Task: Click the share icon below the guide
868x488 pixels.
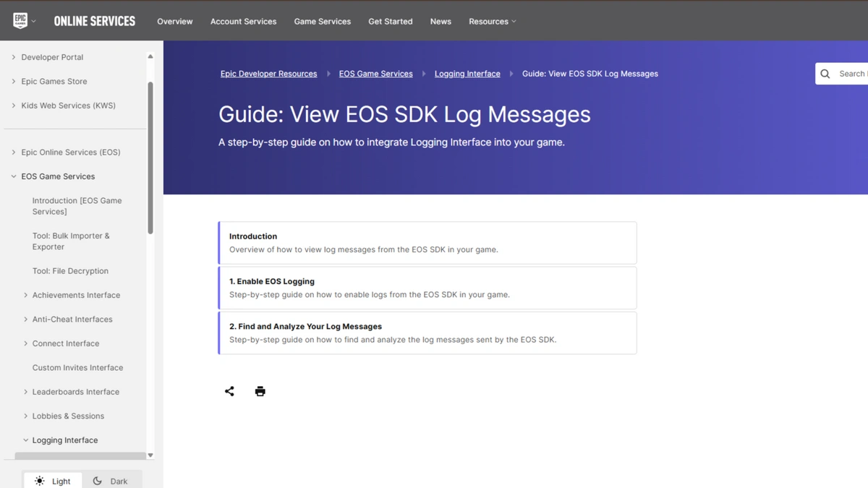Action: [229, 391]
